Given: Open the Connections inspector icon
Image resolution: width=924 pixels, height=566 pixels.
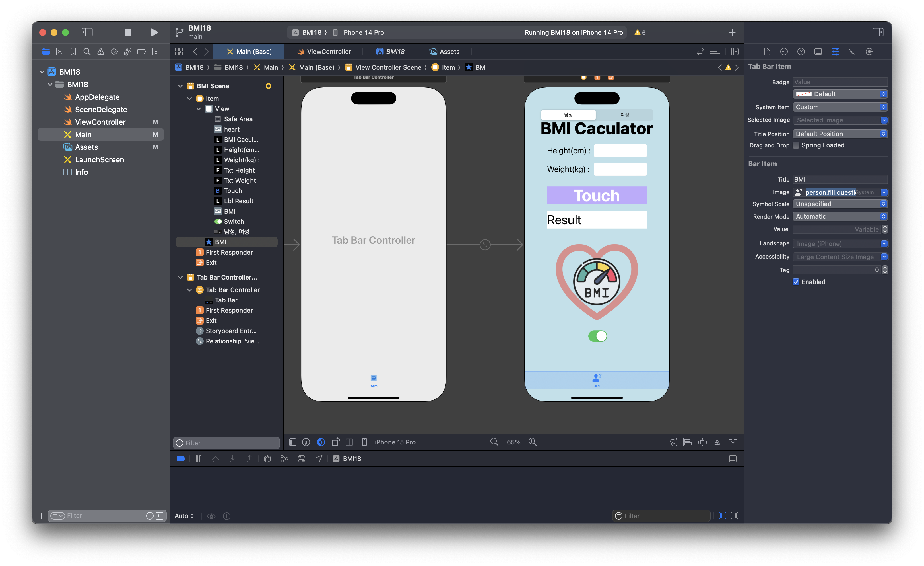Looking at the screenshot, I should (x=869, y=52).
